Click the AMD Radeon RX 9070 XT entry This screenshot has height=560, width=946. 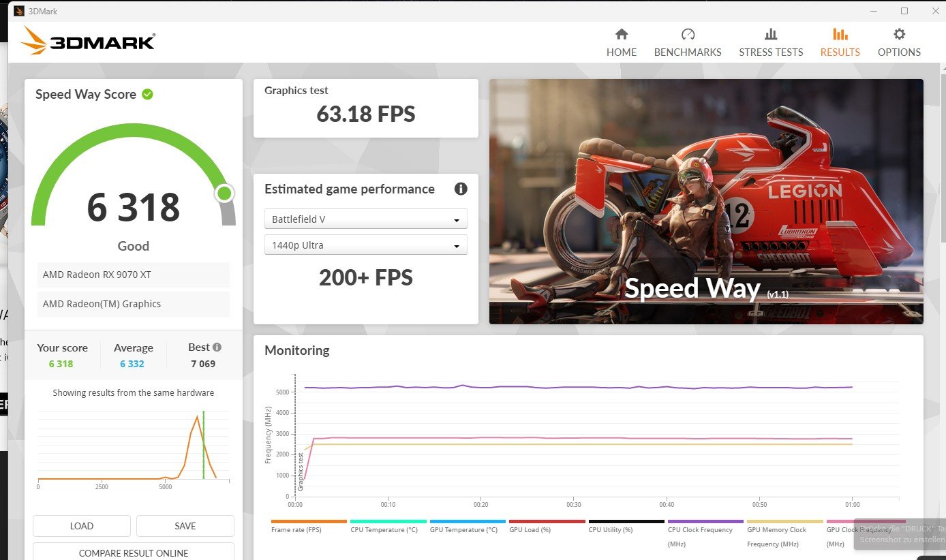[134, 275]
